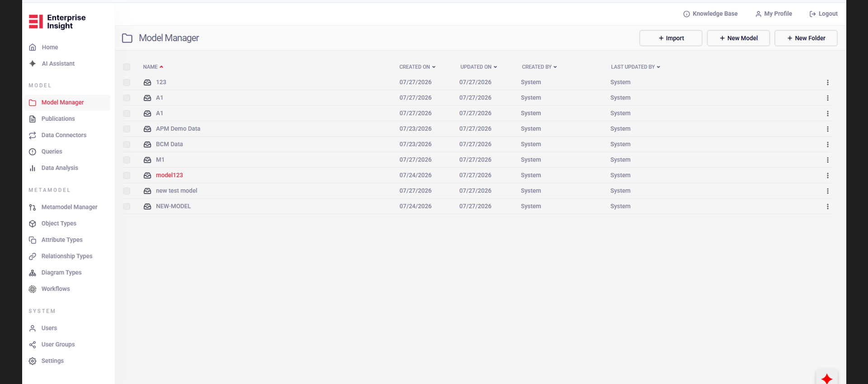Click the model icon beside APM Demo Data
The width and height of the screenshot is (868, 384).
(x=147, y=129)
